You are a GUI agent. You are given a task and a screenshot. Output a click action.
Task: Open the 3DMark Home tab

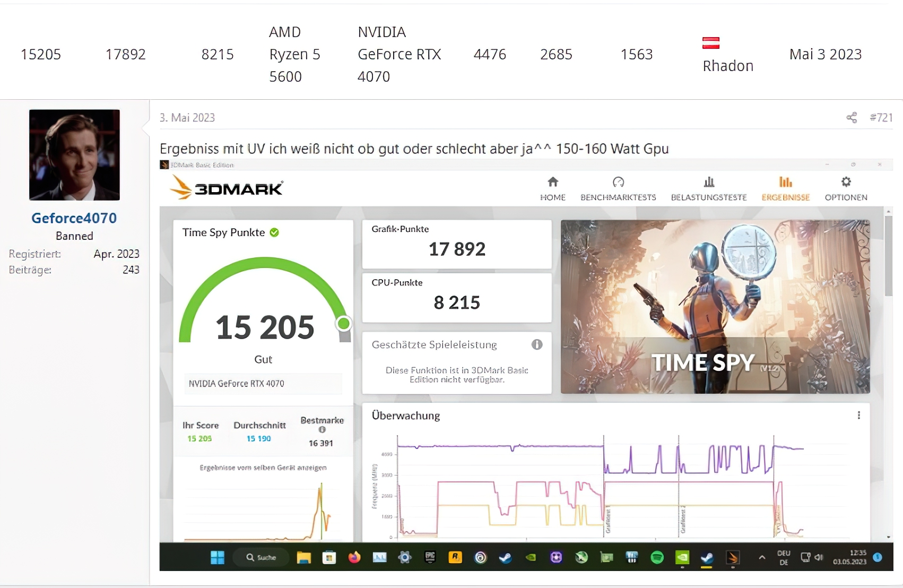(553, 189)
